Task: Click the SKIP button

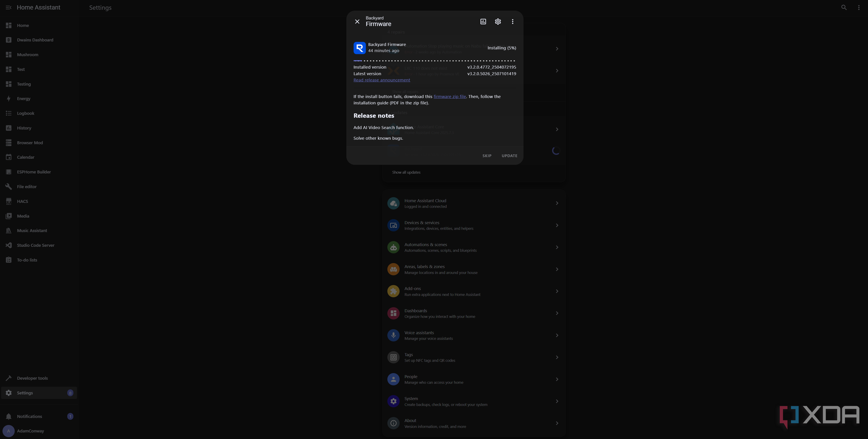Action: 487,156
